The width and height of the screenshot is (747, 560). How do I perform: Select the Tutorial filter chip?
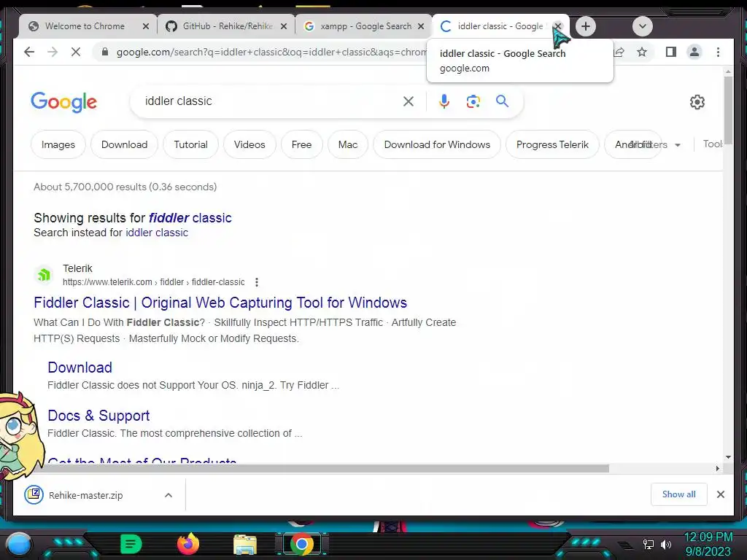(x=190, y=144)
